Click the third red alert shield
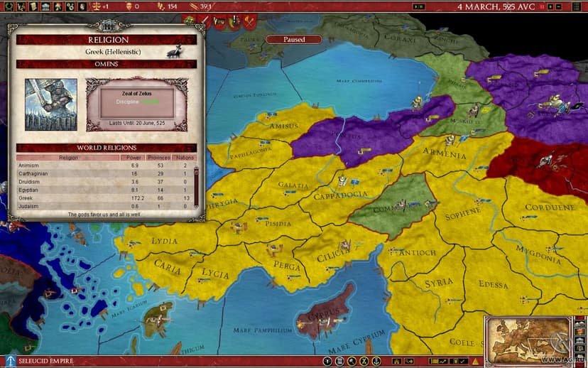The height and width of the screenshot is (368, 588). pyautogui.click(x=219, y=23)
